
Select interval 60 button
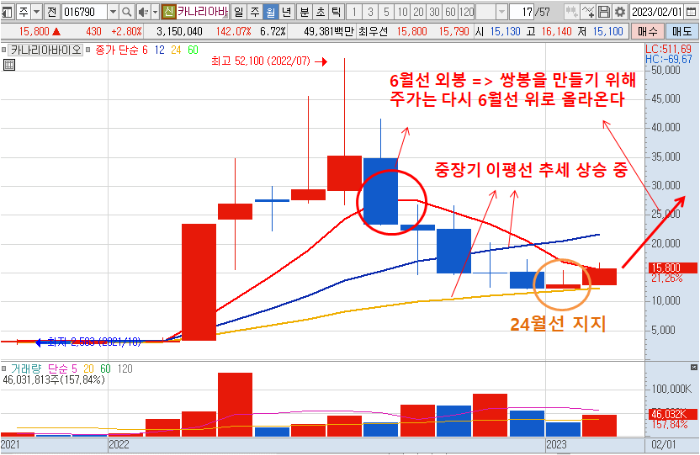click(451, 12)
